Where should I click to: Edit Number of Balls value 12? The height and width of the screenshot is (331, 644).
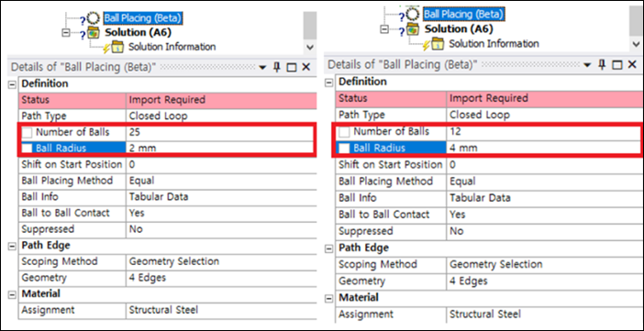[x=543, y=131]
